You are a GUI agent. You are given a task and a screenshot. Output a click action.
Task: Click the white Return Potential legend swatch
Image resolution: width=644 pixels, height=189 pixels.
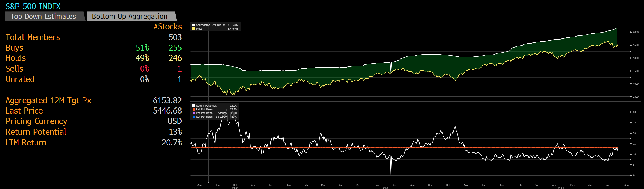[194, 106]
